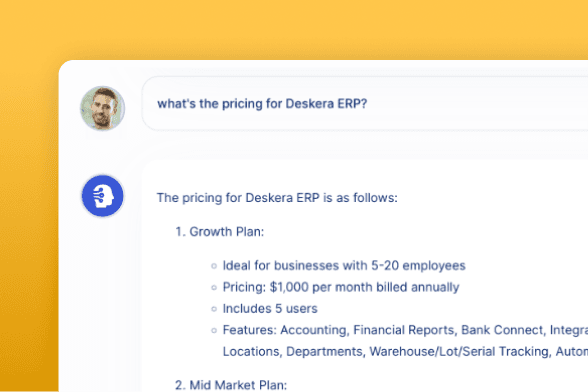The height and width of the screenshot is (392, 588).
Task: Select the '2. Mid Market Plan' heading
Action: click(x=231, y=385)
